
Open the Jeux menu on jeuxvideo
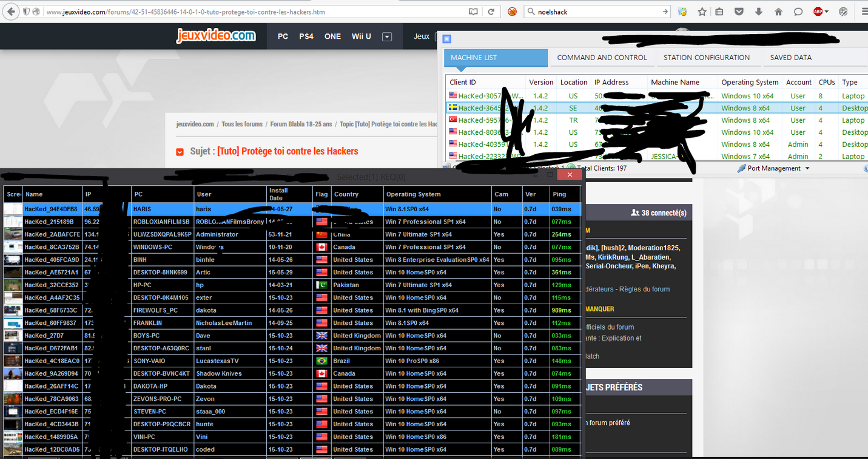(x=422, y=36)
